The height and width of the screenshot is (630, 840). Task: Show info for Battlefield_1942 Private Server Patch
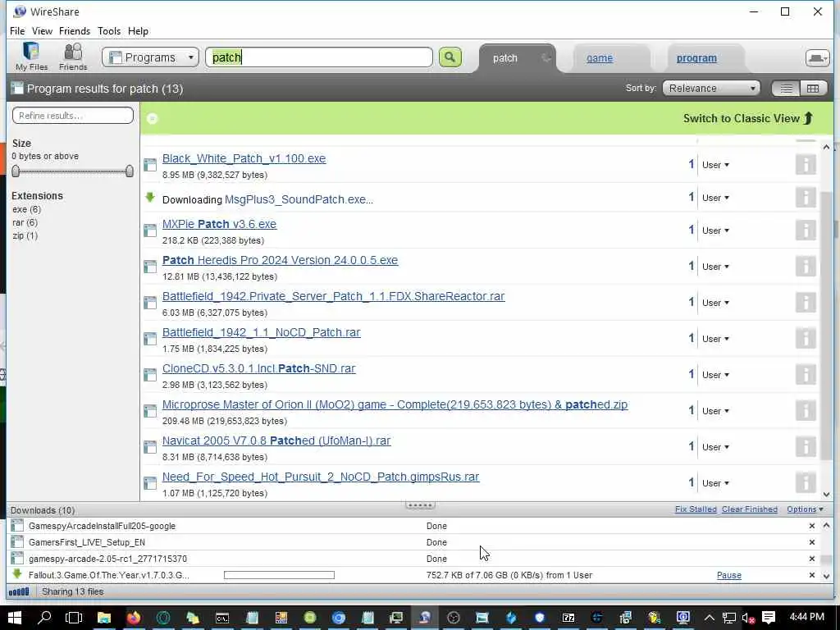tap(806, 303)
